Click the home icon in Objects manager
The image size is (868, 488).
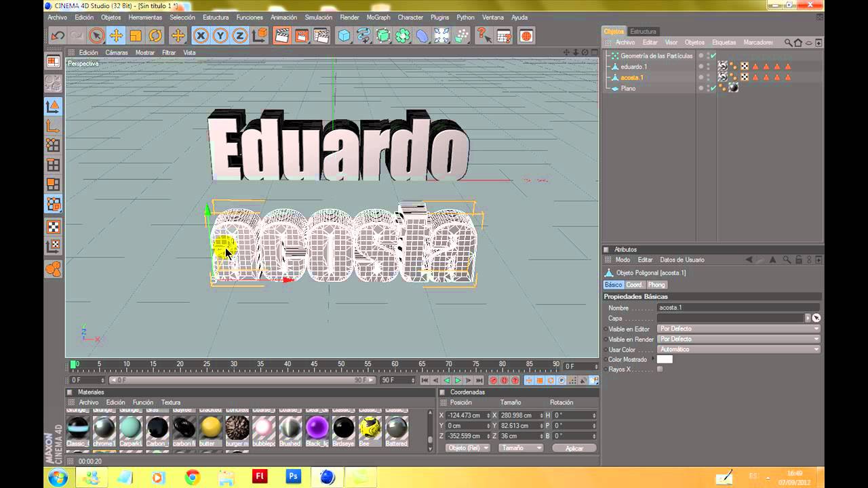[x=798, y=43]
